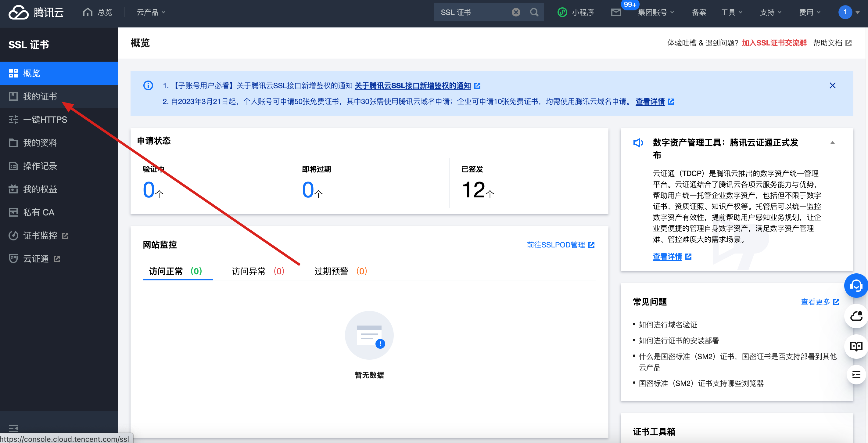The image size is (868, 443).
Task: Click 加入SSL证书交流群 link
Action: pyautogui.click(x=774, y=43)
